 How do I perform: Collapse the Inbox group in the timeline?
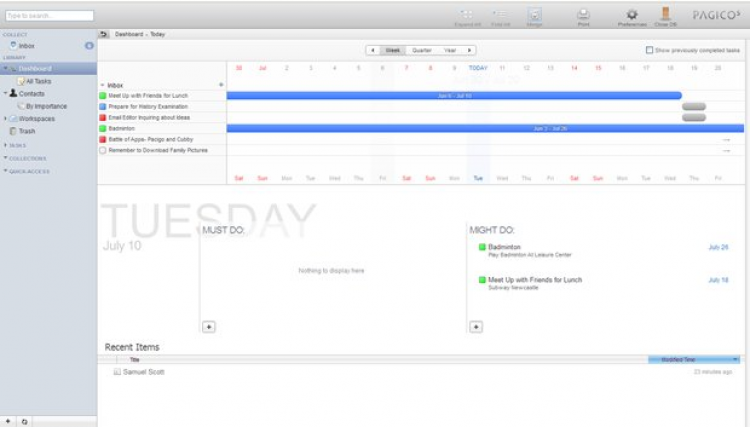(x=102, y=85)
